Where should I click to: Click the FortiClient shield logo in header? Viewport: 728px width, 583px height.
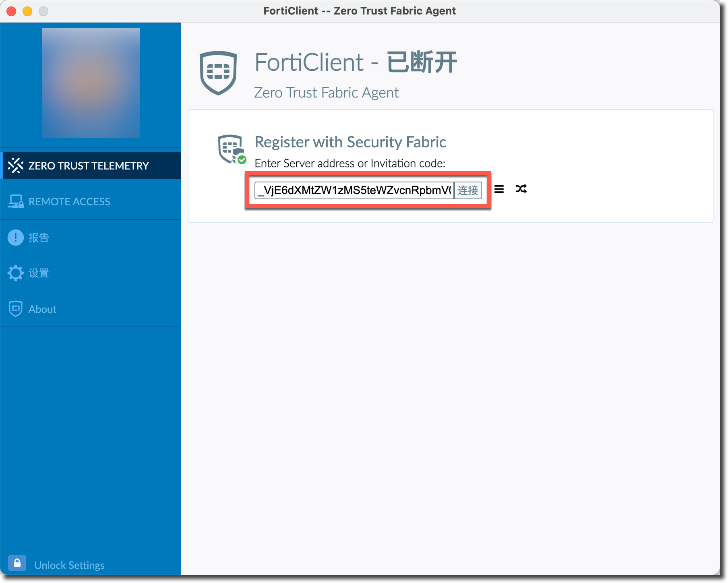[218, 73]
